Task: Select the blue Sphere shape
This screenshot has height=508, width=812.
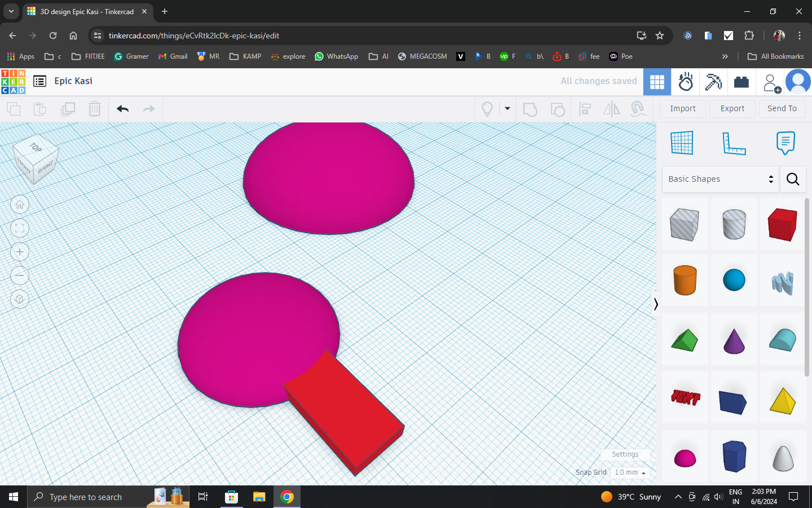Action: click(x=734, y=280)
